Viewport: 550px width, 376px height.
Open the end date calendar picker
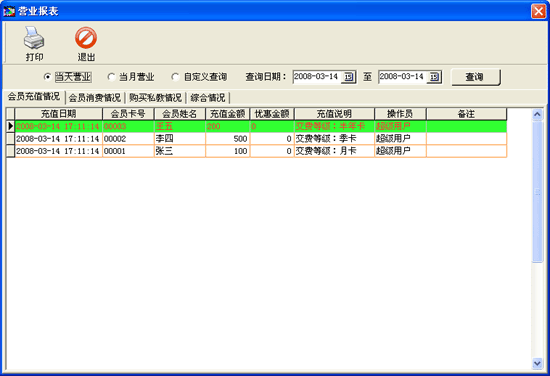tap(434, 77)
